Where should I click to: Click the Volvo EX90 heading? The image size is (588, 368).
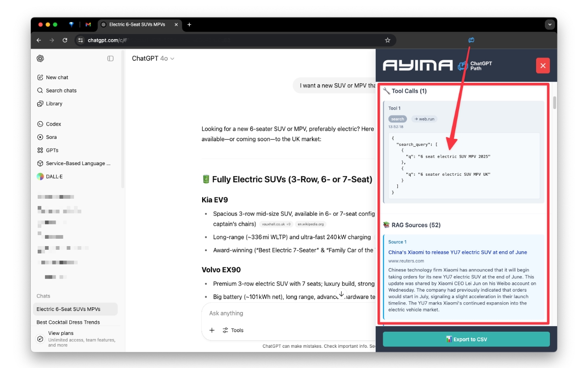point(221,270)
